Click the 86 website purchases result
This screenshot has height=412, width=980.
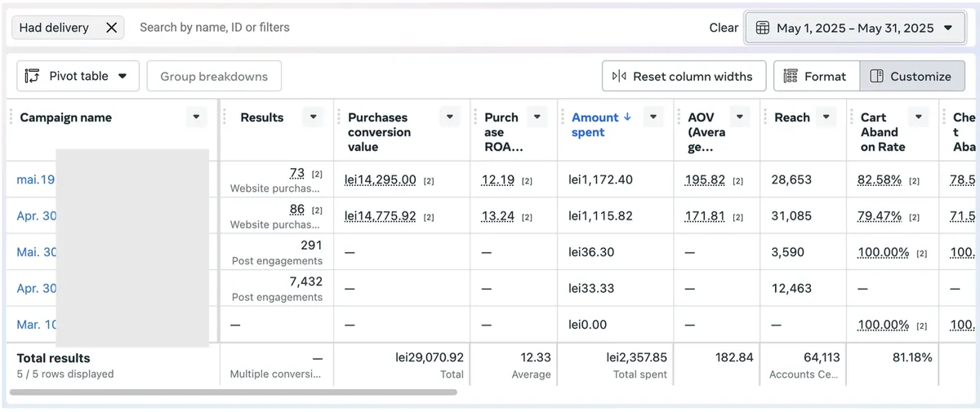[x=297, y=210]
